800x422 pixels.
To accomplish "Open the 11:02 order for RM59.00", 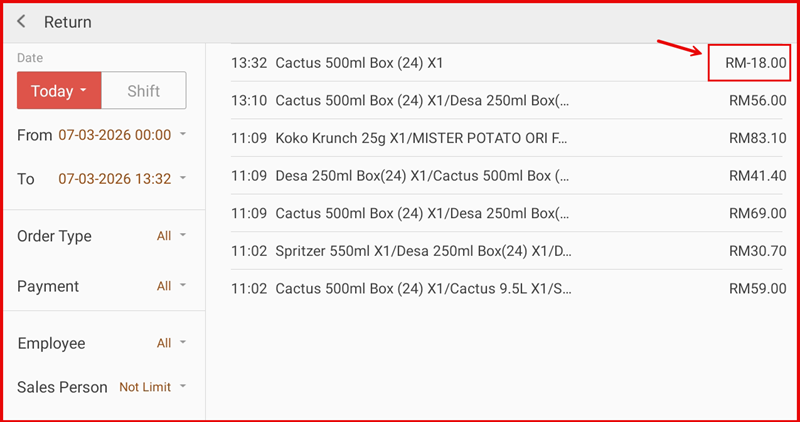I will pyautogui.click(x=420, y=289).
